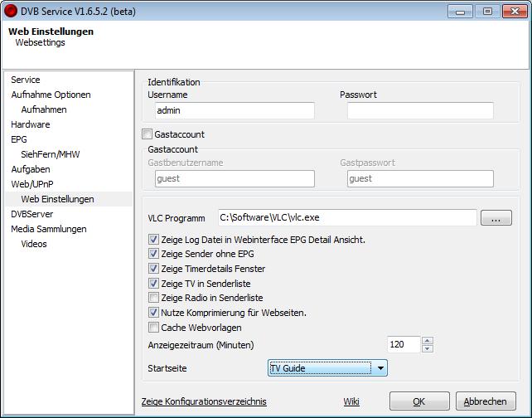Enable the Gastaccount checkbox
Viewport: 532px width, 418px height.
[147, 134]
